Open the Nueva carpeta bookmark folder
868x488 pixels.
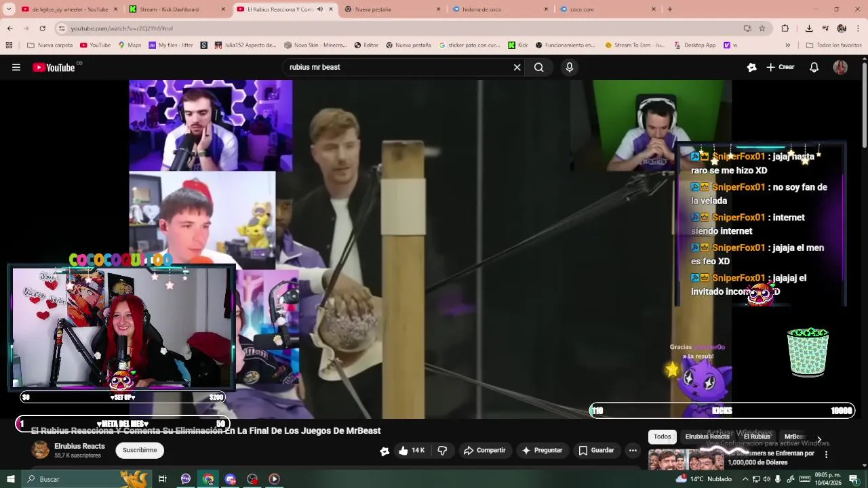(50, 45)
